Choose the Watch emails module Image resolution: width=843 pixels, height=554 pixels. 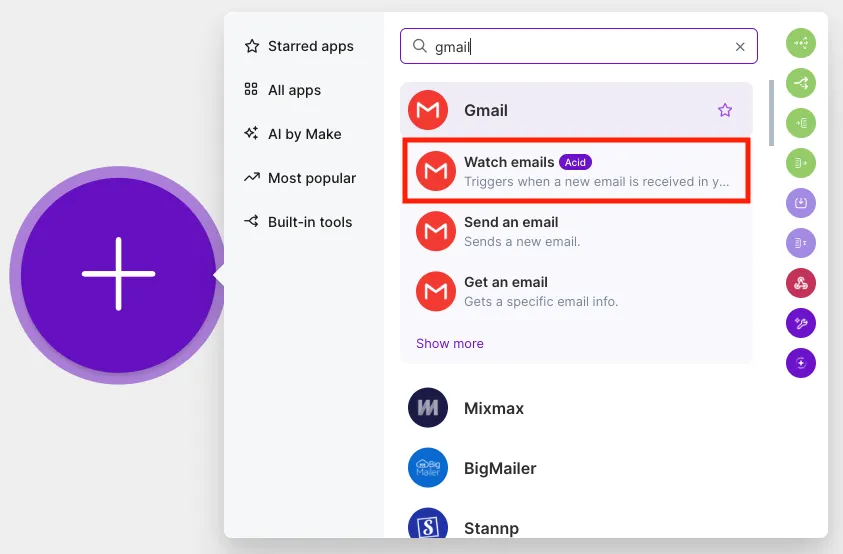click(x=576, y=171)
